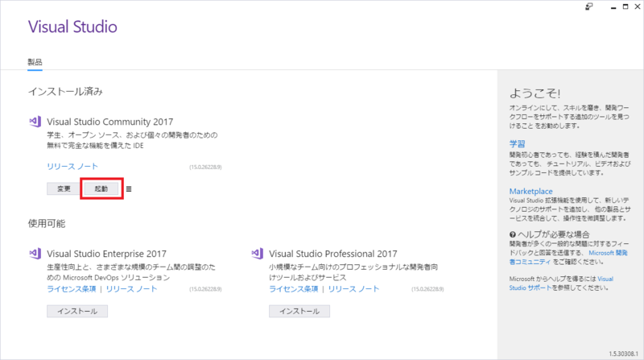The image size is (644, 360).
Task: Launch Community 2017 with 起動 button
Action: click(101, 188)
